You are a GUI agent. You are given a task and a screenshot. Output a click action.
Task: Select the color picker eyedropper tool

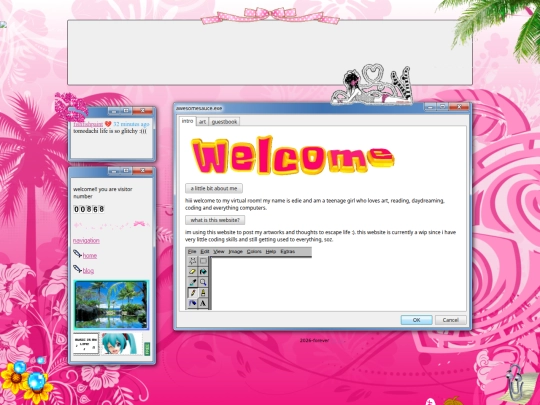193,282
